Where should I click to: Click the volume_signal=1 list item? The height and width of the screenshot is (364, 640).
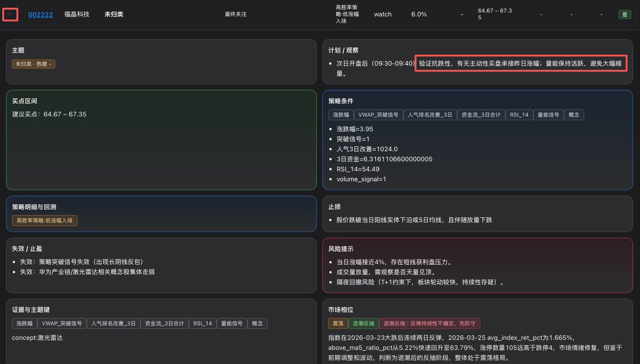click(362, 180)
